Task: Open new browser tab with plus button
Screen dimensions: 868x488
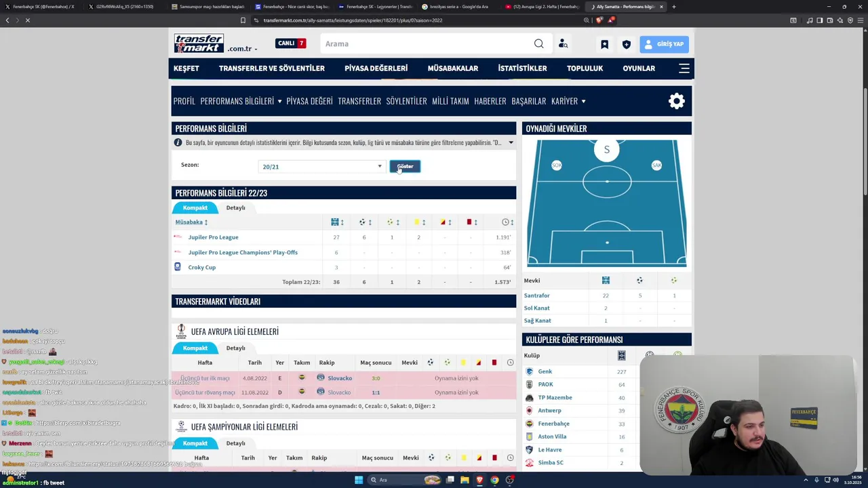Action: coord(673,7)
